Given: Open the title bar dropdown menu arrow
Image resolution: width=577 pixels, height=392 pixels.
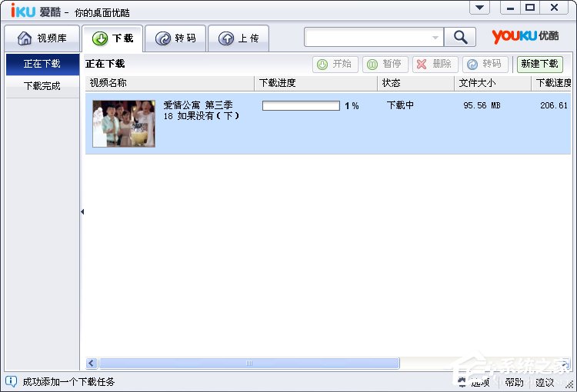Looking at the screenshot, I should coord(479,8).
